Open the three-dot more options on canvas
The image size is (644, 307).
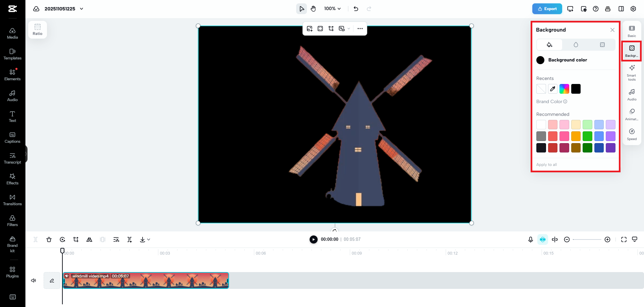(360, 29)
